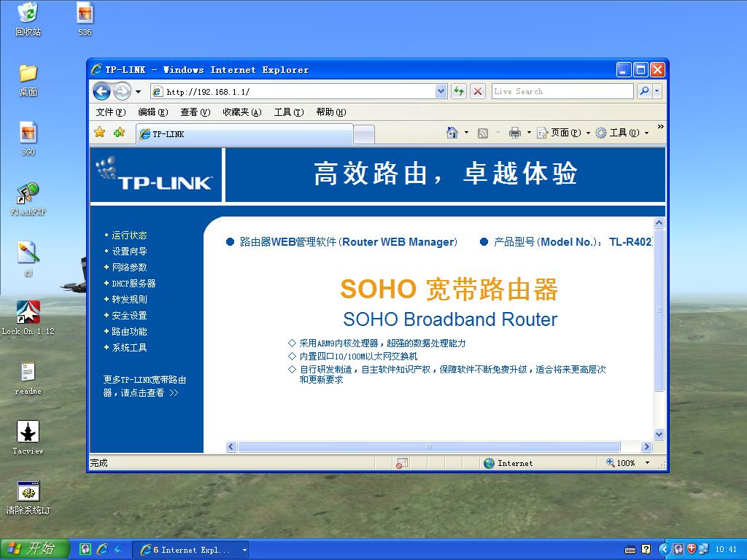Image resolution: width=747 pixels, height=560 pixels.
Task: Stop loading with the red X icon
Action: coord(478,91)
